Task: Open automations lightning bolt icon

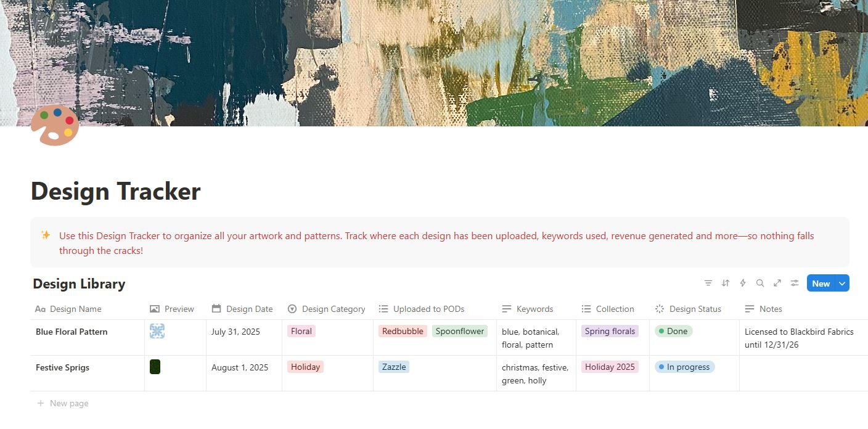Action: tap(743, 284)
